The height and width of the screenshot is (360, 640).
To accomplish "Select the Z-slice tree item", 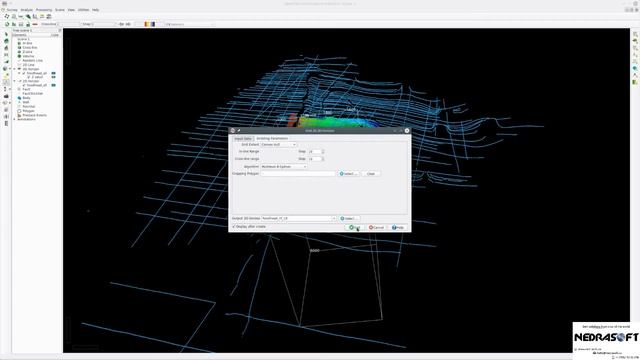I will 27,52.
